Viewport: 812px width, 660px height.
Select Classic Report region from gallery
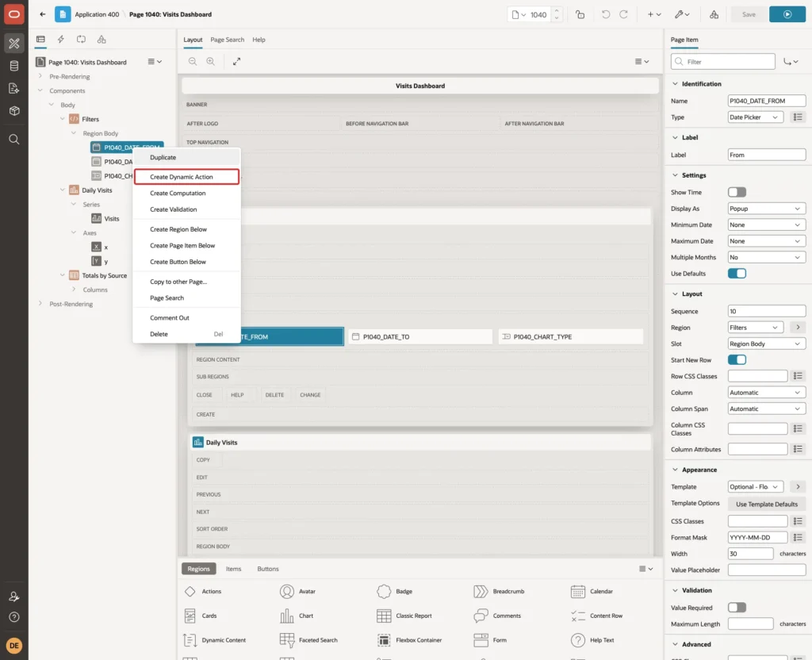pyautogui.click(x=404, y=616)
